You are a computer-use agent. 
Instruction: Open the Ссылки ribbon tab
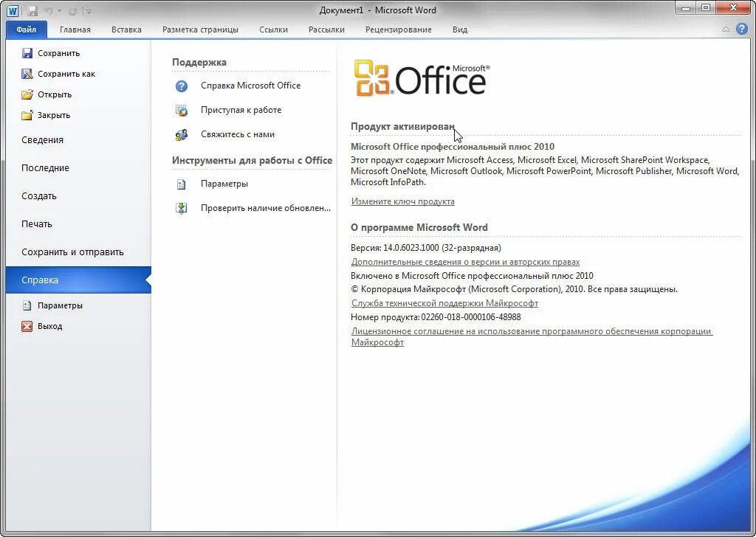[x=273, y=30]
